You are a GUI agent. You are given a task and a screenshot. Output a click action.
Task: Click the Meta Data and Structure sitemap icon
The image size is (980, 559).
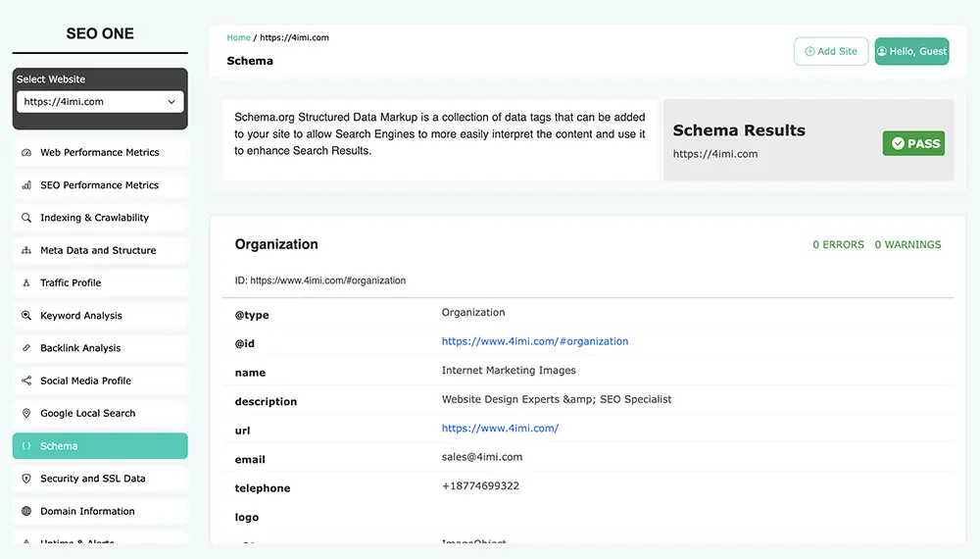26,250
